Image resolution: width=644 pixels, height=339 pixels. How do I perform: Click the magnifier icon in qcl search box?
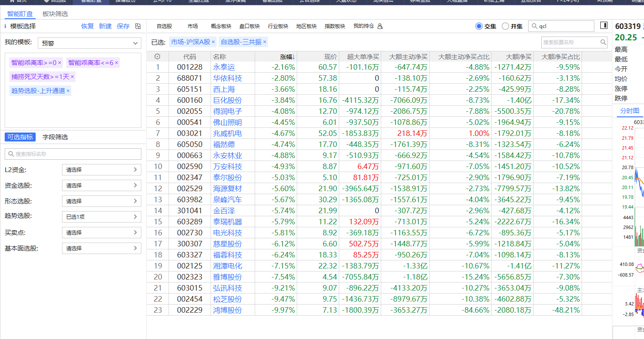[x=534, y=26]
